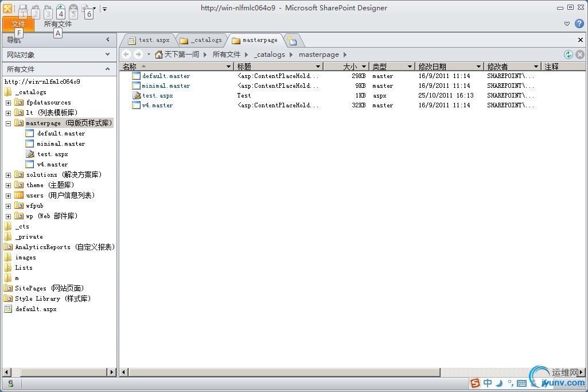Navigate to _catalogs breadcrumb link
The height and width of the screenshot is (392, 588).
269,55
